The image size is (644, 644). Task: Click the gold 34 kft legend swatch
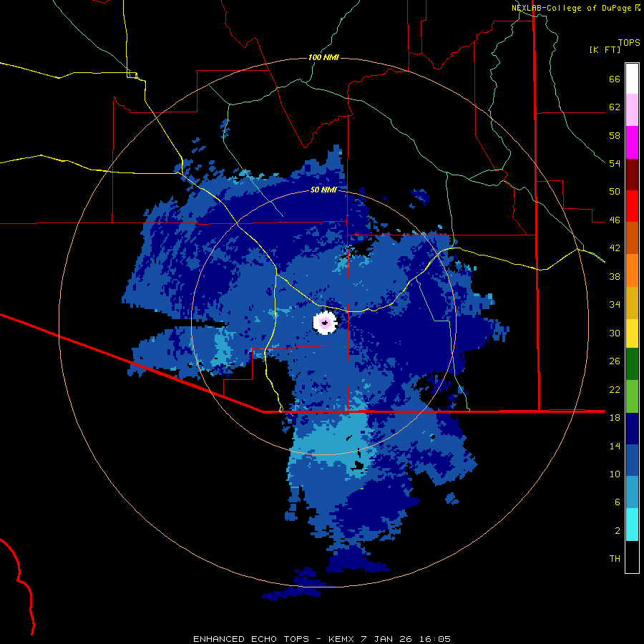[x=632, y=303]
